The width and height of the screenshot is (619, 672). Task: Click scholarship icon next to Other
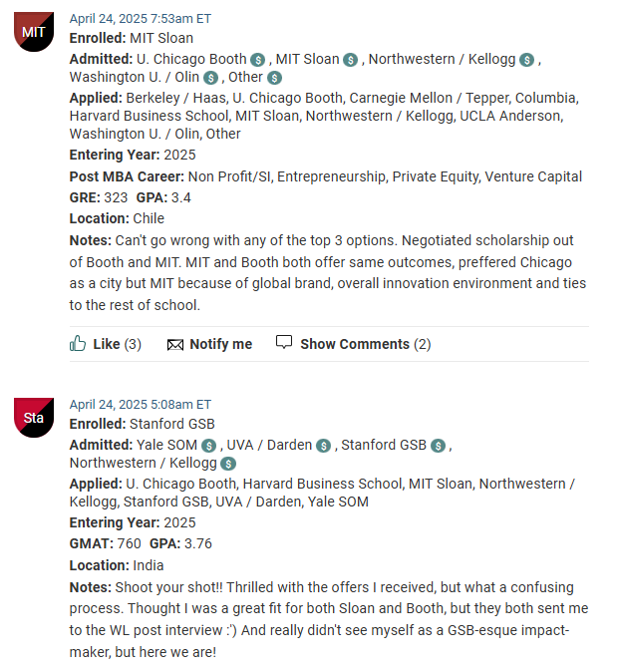click(275, 78)
